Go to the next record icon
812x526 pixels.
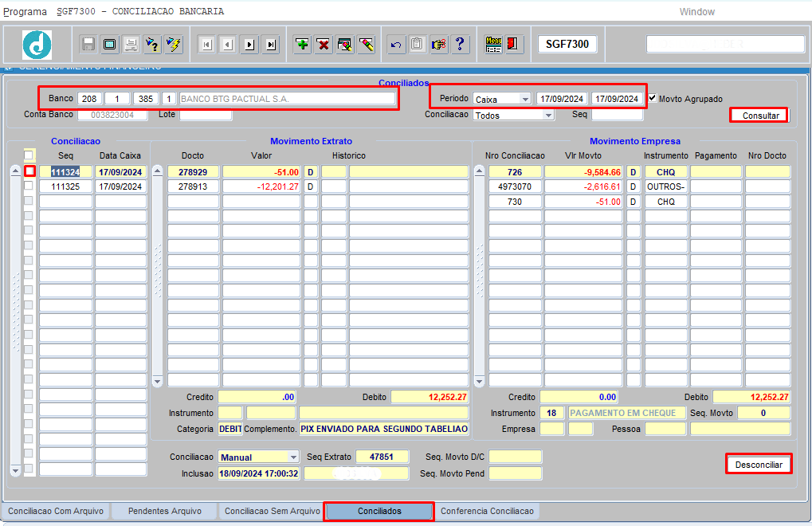click(249, 45)
